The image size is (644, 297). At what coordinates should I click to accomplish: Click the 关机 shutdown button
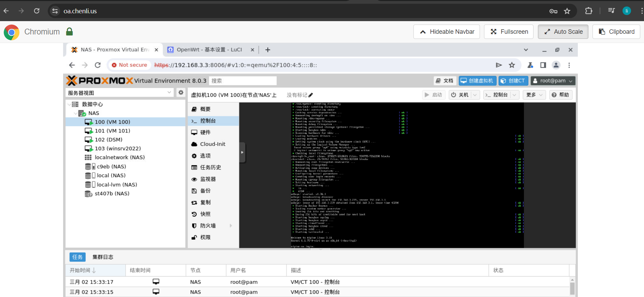click(x=460, y=95)
